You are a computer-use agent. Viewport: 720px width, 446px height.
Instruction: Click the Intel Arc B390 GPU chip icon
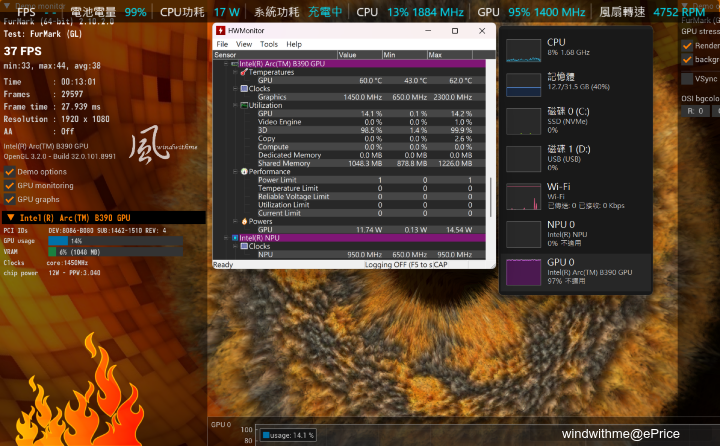(x=235, y=64)
